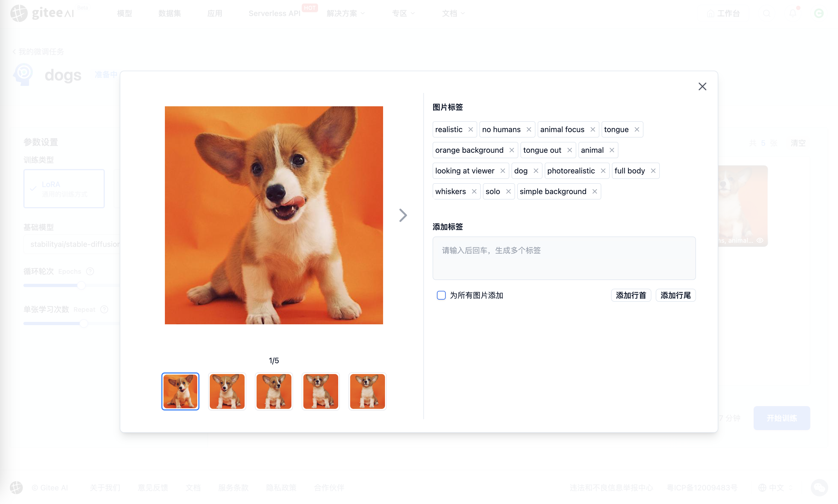
Task: Open 合作伙伴 footer link
Action: pos(329,488)
